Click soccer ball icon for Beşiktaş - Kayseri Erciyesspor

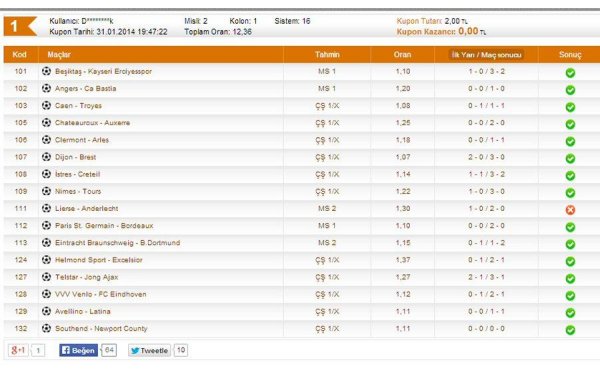tap(46, 71)
